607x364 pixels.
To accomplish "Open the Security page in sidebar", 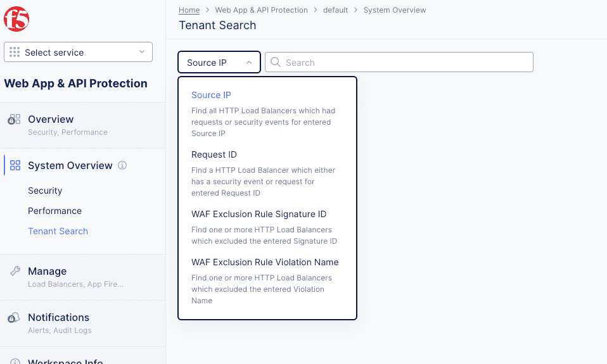I will click(x=45, y=191).
